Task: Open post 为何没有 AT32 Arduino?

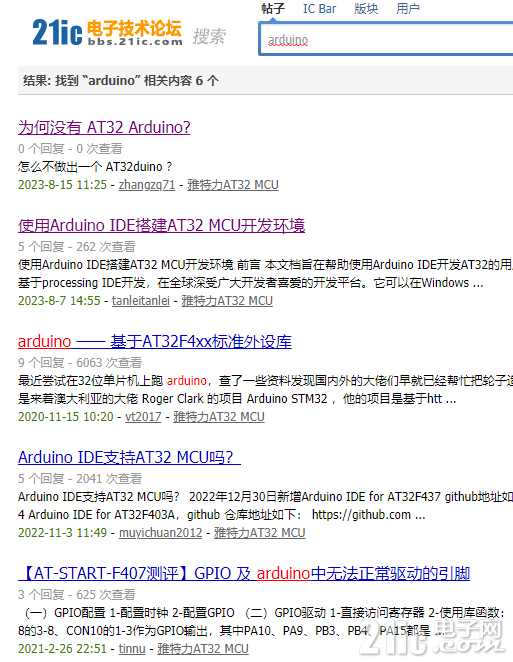Action: point(104,127)
